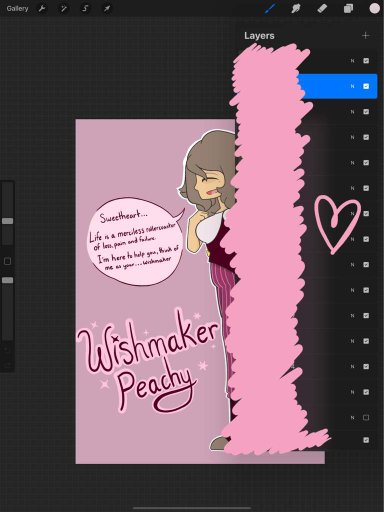Open the Actions wrench menu
The height and width of the screenshot is (512, 384).
tap(42, 9)
